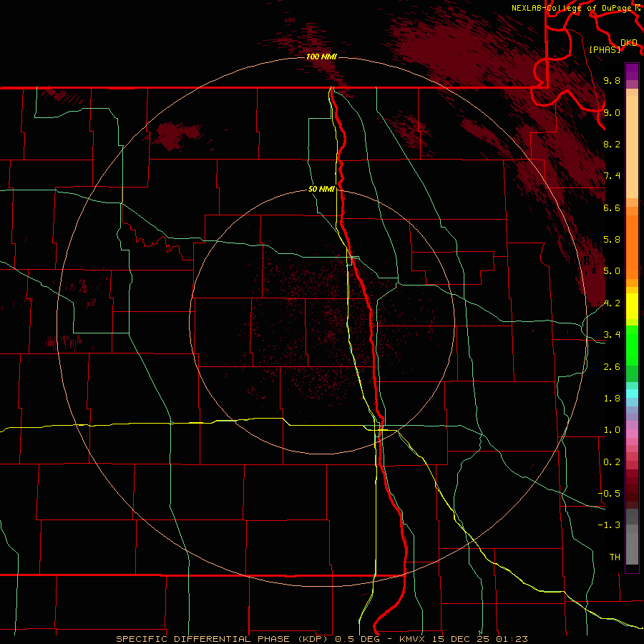Pick the pink band near 1.0
The width and height of the screenshot is (644, 644).
click(x=632, y=434)
